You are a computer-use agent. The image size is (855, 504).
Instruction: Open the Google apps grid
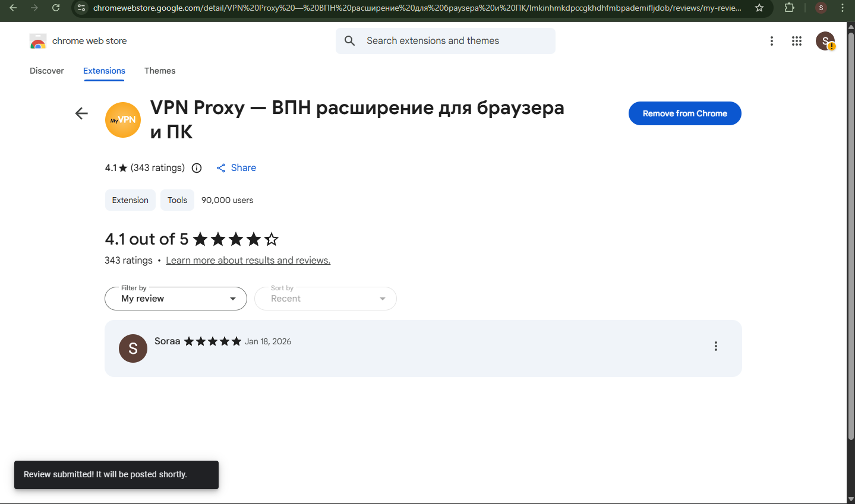(x=797, y=41)
